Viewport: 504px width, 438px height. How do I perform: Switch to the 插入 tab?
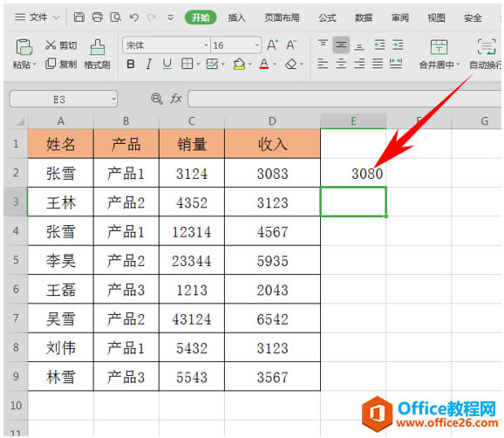237,17
